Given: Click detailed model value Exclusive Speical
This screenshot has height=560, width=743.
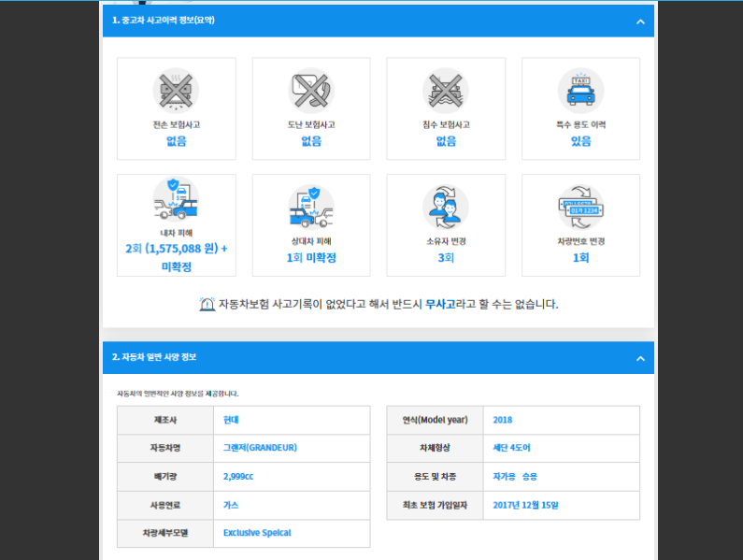Looking at the screenshot, I should click(257, 533).
